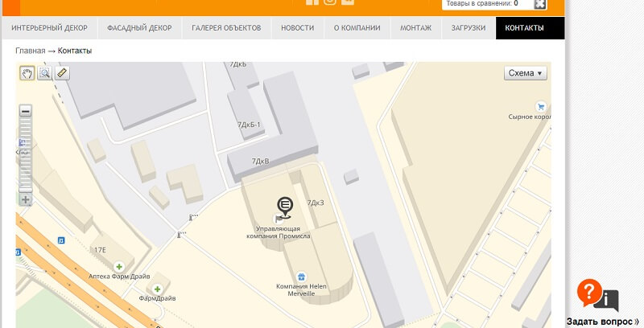Open the Instagram social icon
The height and width of the screenshot is (328, 644).
click(330, 2)
